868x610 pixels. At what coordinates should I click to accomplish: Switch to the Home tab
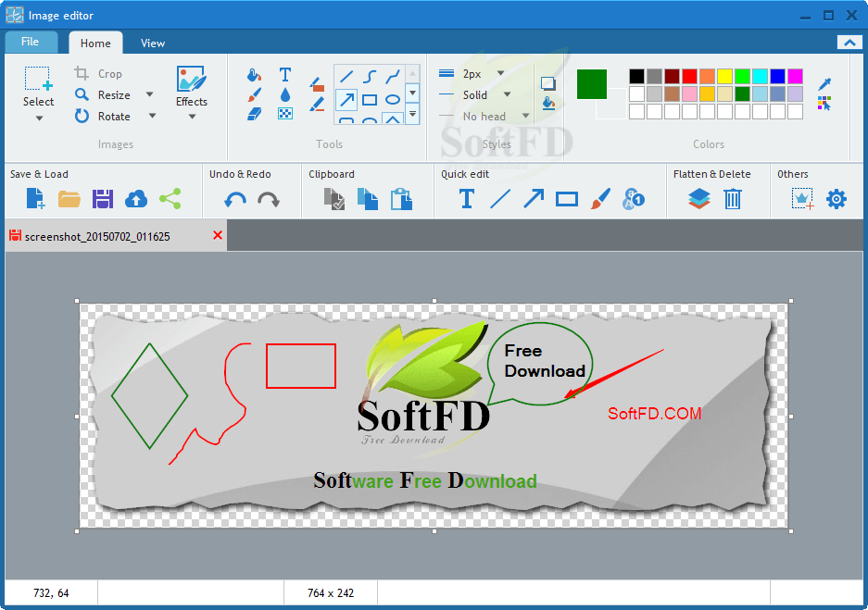point(95,44)
